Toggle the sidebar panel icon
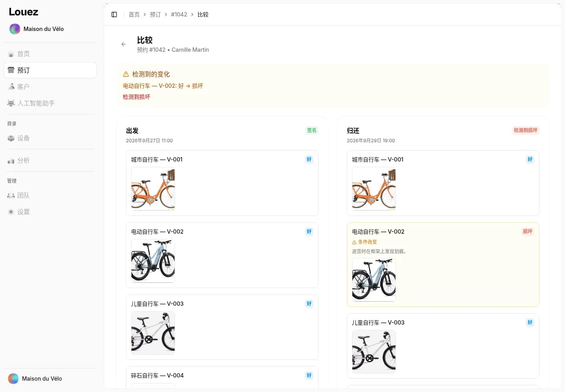This screenshot has width=565, height=392. pos(114,15)
